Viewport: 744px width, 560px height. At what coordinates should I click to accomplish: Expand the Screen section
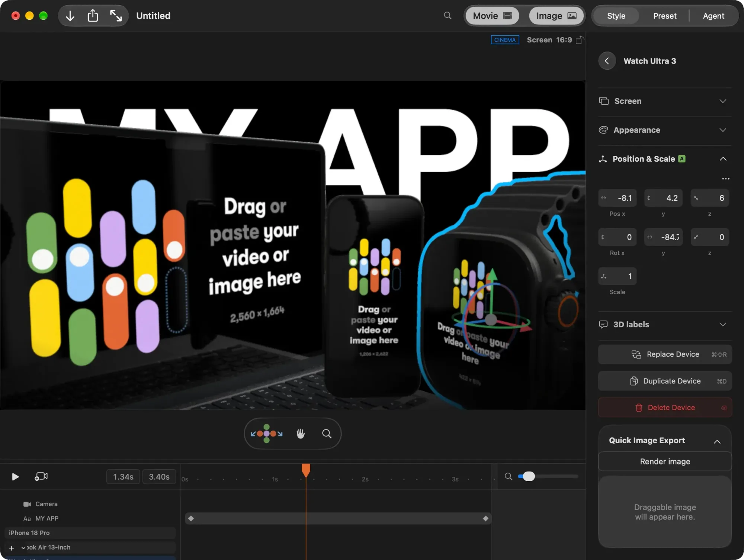665,101
